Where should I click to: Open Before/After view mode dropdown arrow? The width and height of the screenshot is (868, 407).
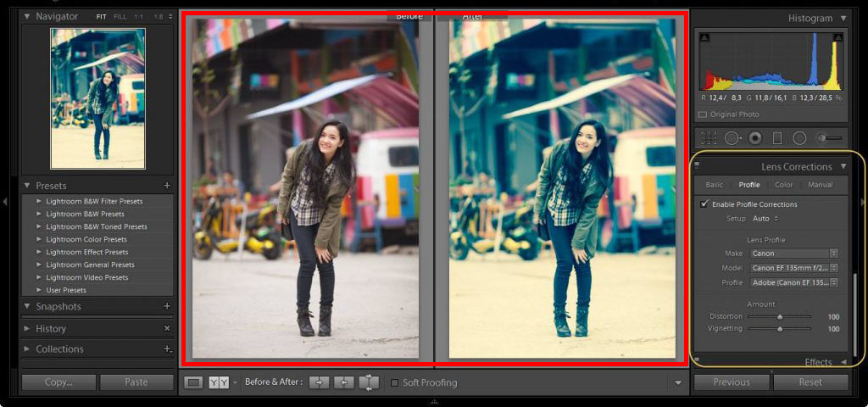click(x=235, y=382)
